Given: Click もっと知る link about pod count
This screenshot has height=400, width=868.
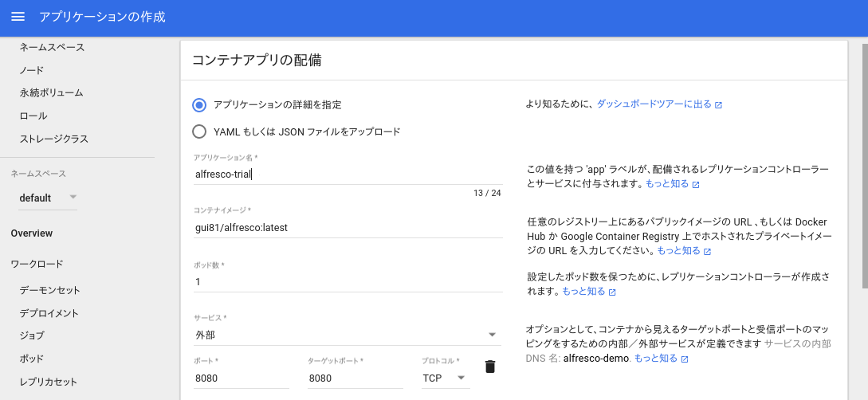Looking at the screenshot, I should tap(584, 291).
